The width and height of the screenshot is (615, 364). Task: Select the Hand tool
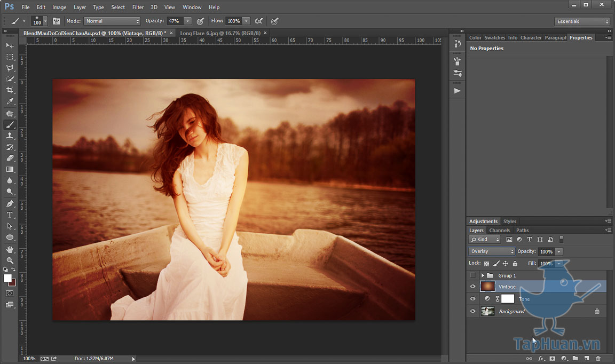tap(10, 249)
